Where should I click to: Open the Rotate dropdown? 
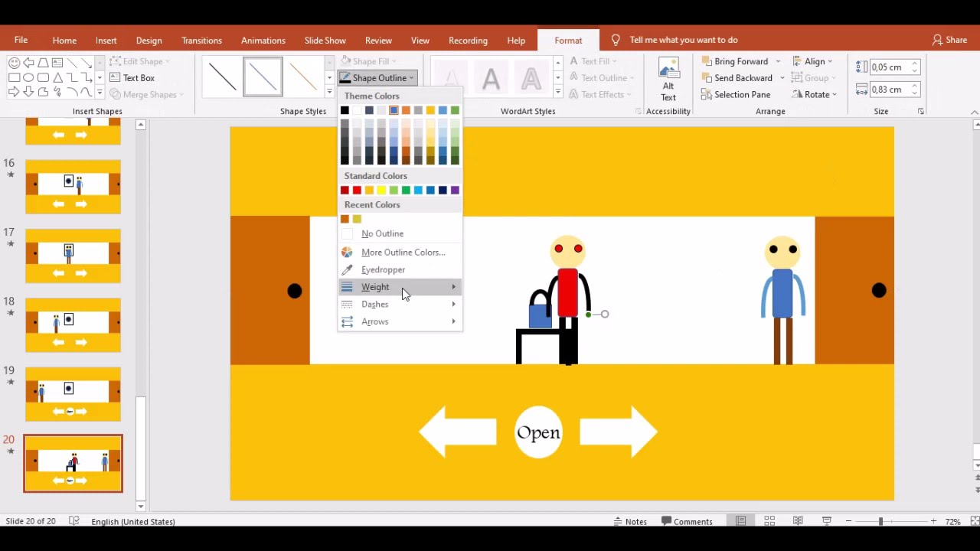[815, 95]
